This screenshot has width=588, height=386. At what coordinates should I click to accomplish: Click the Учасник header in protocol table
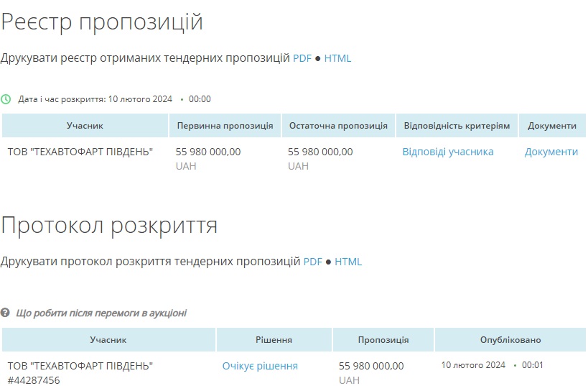click(108, 340)
